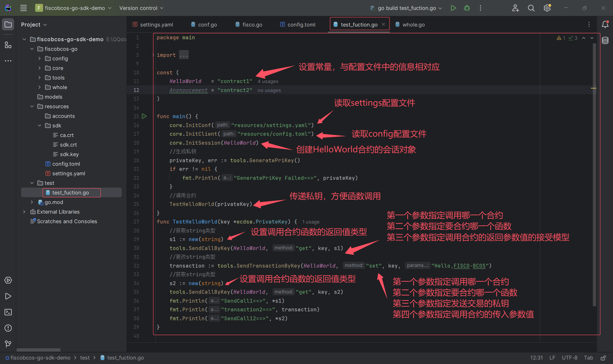613x364 pixels.
Task: Expand the folded import block
Action: tap(184, 55)
